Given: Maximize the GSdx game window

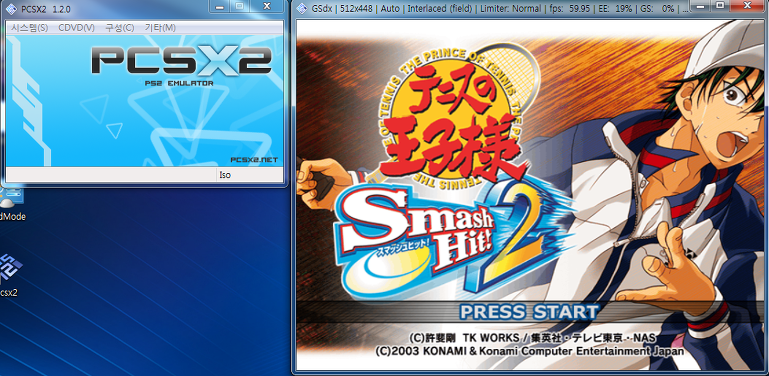Looking at the screenshot, I should [720, 6].
